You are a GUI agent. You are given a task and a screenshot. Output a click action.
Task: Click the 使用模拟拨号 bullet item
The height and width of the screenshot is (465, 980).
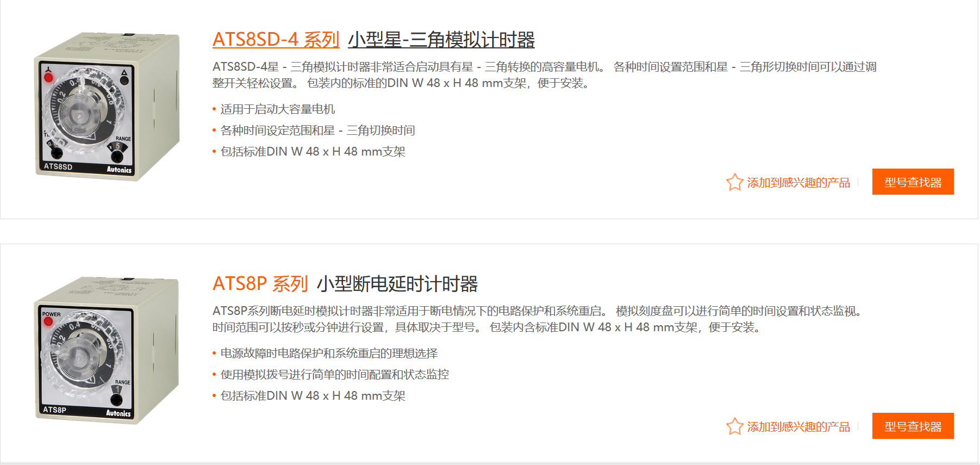pos(334,375)
